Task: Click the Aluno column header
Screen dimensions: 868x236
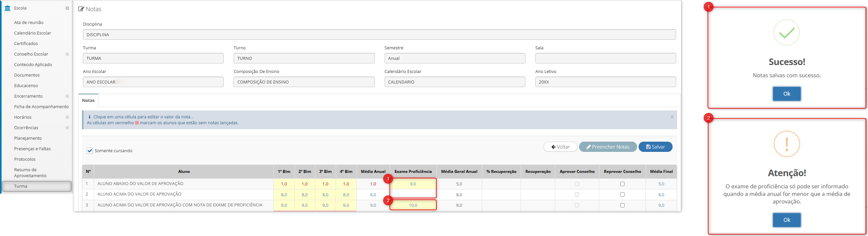Action: point(184,172)
